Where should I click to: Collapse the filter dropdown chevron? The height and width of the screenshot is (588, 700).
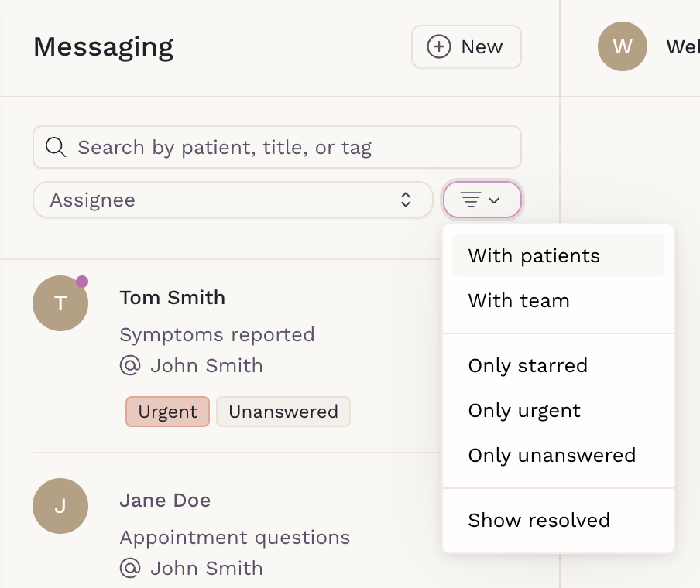pyautogui.click(x=494, y=200)
